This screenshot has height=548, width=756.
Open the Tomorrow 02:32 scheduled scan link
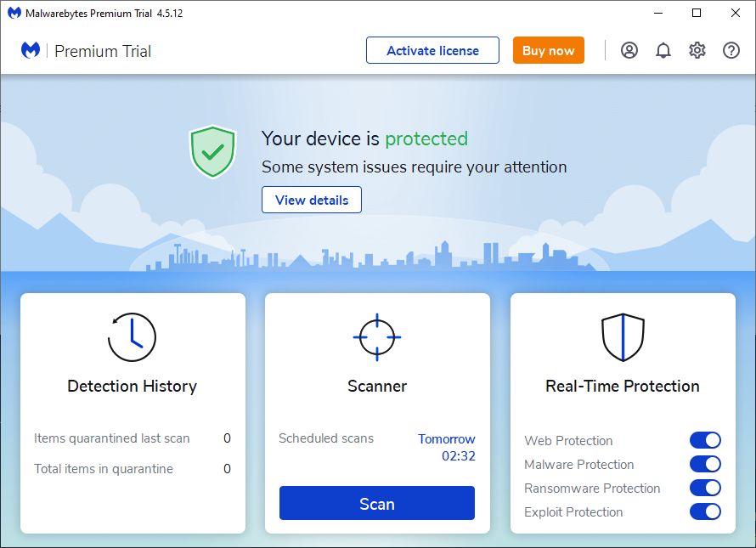click(x=446, y=447)
